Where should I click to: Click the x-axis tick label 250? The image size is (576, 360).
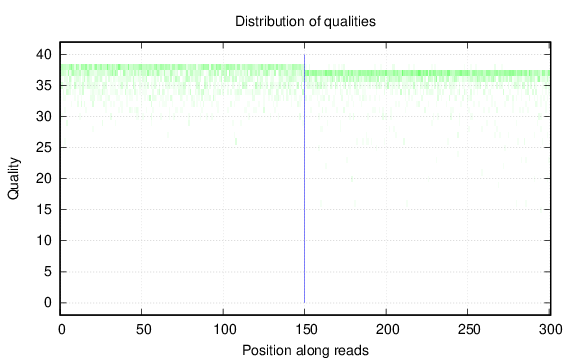point(469,330)
